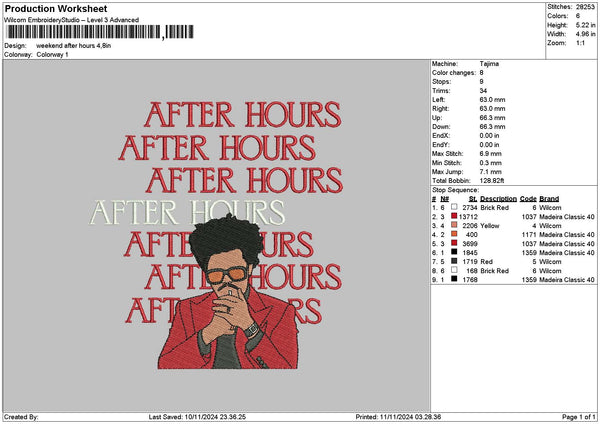Image resolution: width=600 pixels, height=424 pixels.
Task: Click the Created By label in the footer
Action: point(21,417)
